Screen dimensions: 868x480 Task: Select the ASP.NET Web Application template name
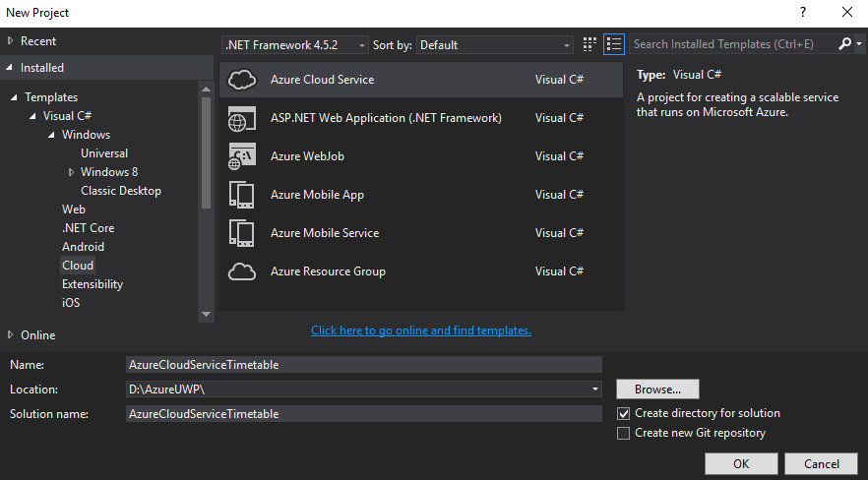pyautogui.click(x=386, y=118)
